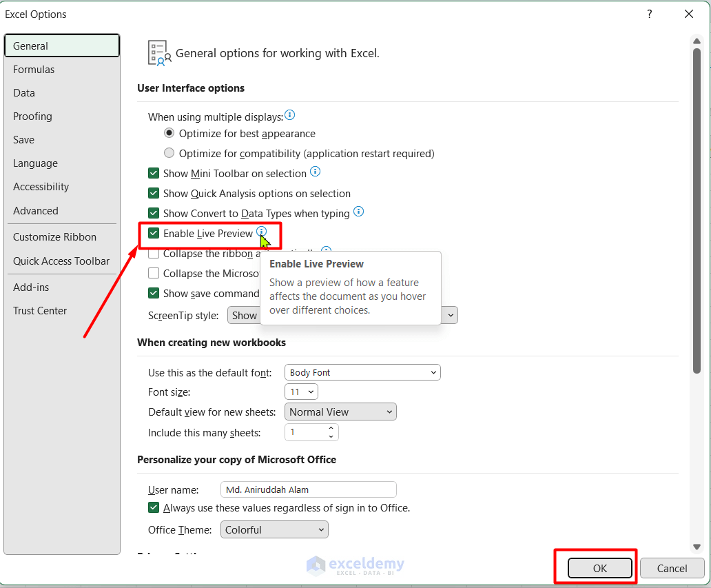Click the scrollbar up arrow on the right
The height and width of the screenshot is (588, 711).
point(697,41)
